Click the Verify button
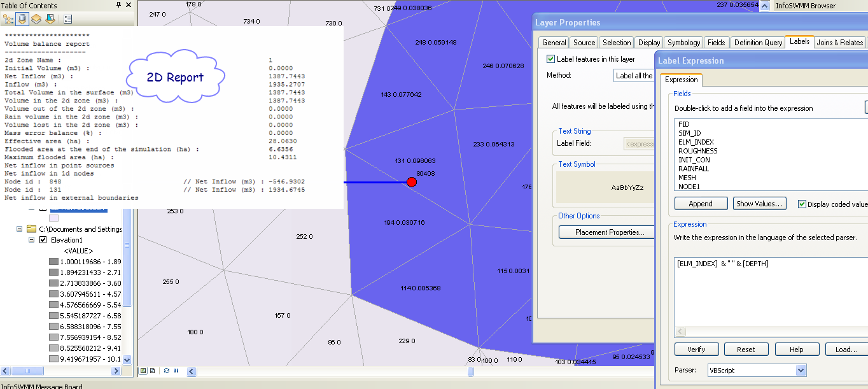 point(696,349)
